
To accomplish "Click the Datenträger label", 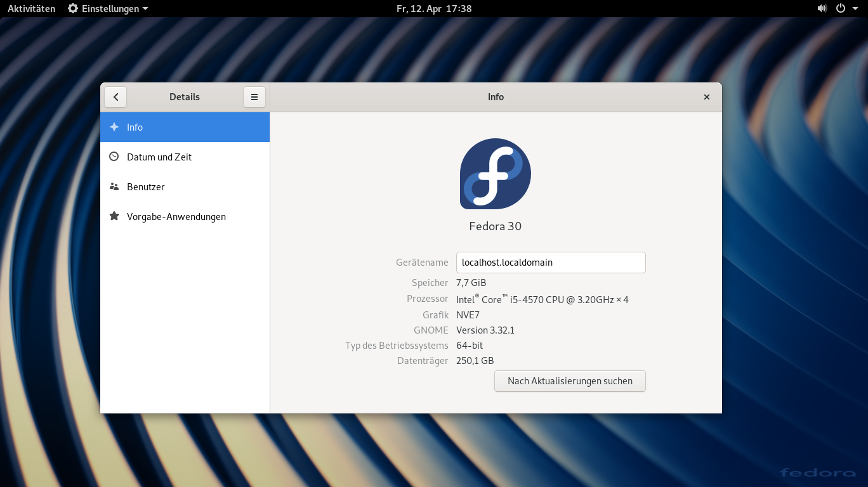I will (423, 361).
